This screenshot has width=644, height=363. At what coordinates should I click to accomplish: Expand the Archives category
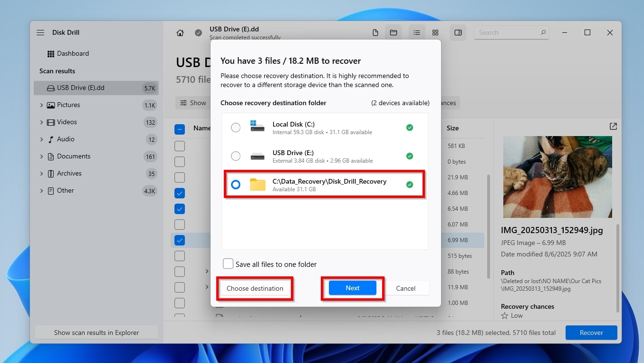41,174
